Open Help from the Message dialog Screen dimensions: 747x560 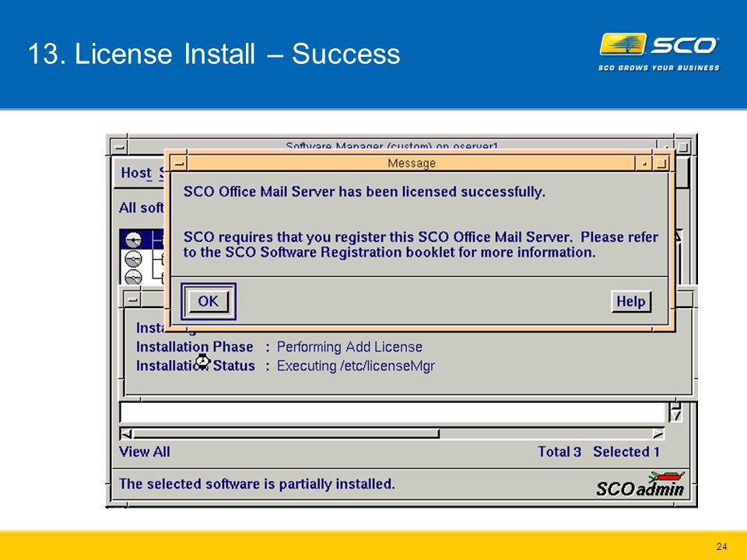(631, 302)
